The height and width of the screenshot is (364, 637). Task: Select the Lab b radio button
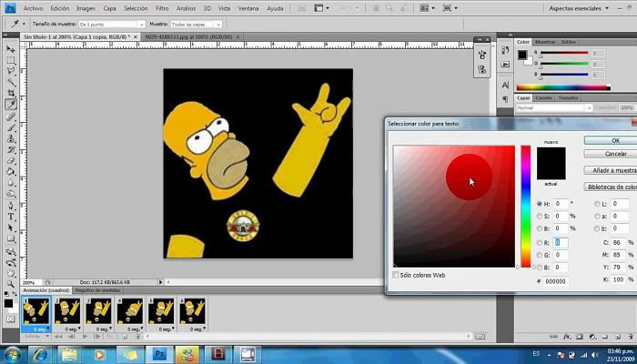point(597,228)
